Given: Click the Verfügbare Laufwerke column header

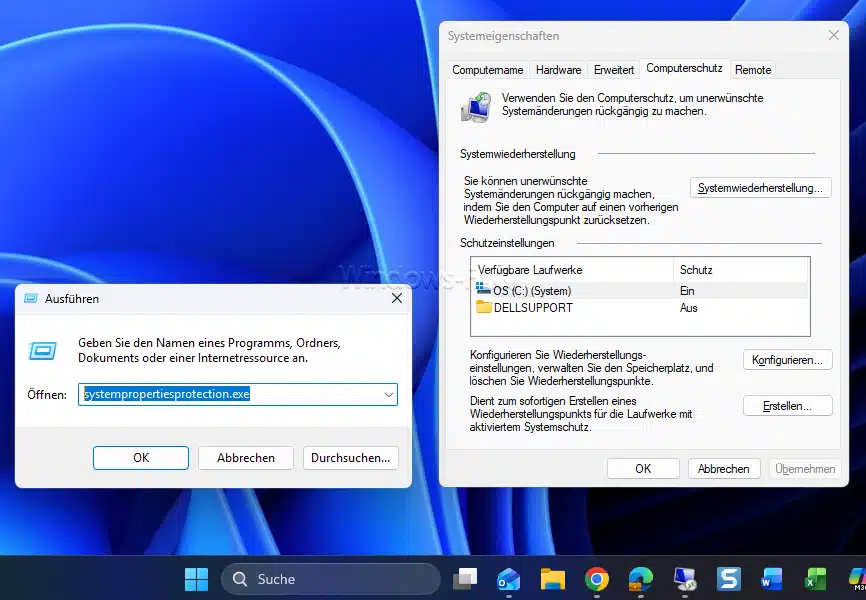Looking at the screenshot, I should coord(573,270).
